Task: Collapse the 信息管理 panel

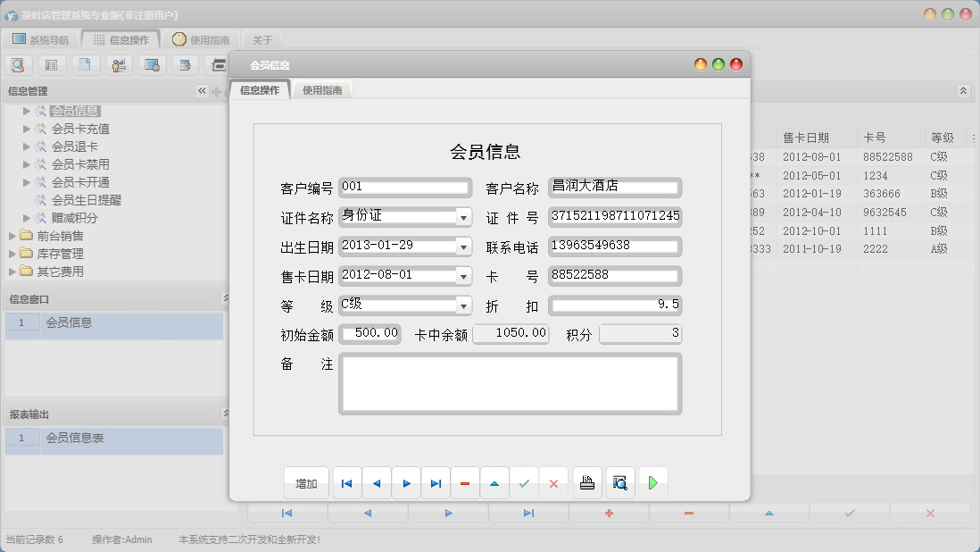Action: [x=203, y=90]
